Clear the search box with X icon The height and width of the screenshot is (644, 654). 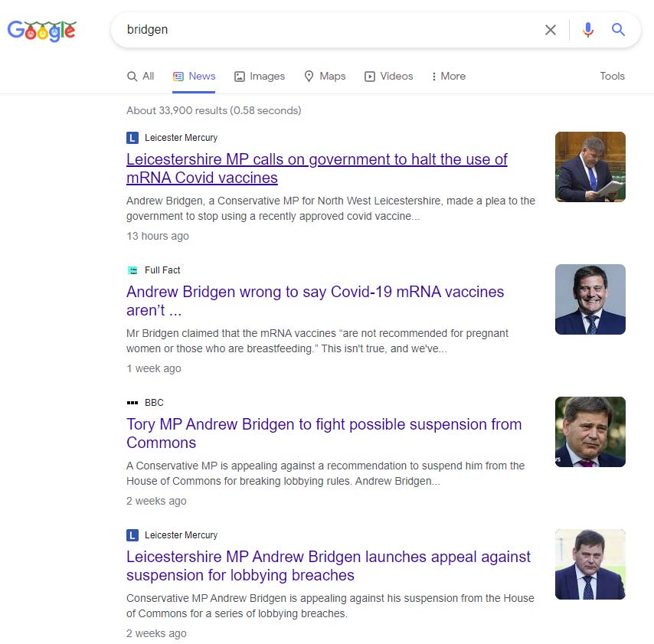tap(550, 30)
